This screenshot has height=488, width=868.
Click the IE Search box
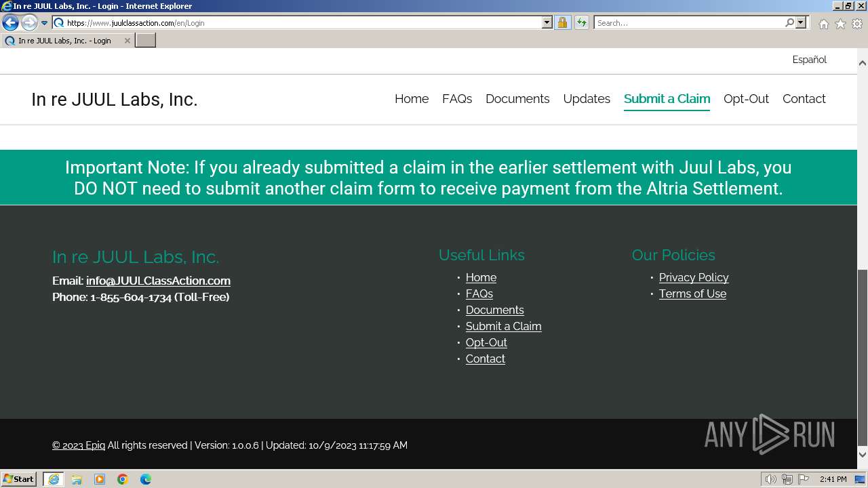point(689,22)
